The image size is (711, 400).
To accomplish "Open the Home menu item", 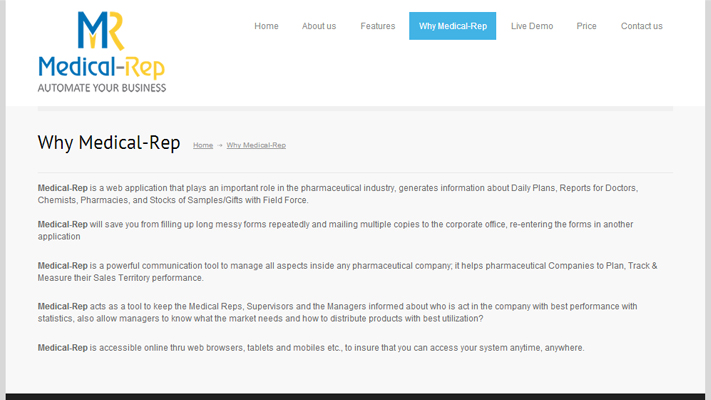I will coord(266,26).
